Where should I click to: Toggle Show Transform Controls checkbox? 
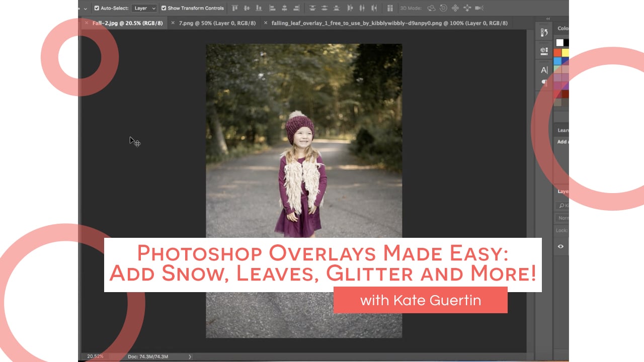click(164, 8)
